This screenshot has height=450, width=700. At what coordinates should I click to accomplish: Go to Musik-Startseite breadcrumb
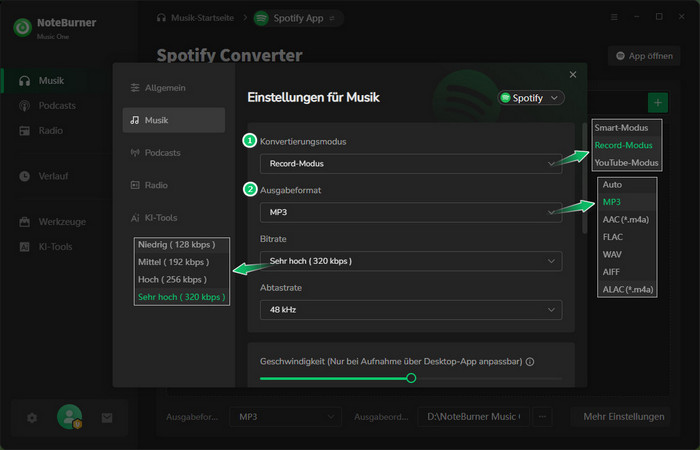pos(195,18)
